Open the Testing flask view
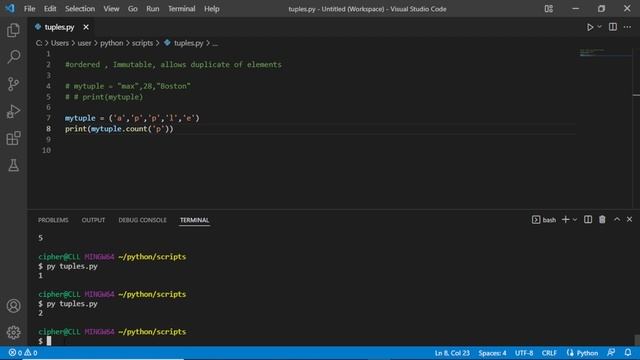This screenshot has height=360, width=640. pyautogui.click(x=13, y=165)
